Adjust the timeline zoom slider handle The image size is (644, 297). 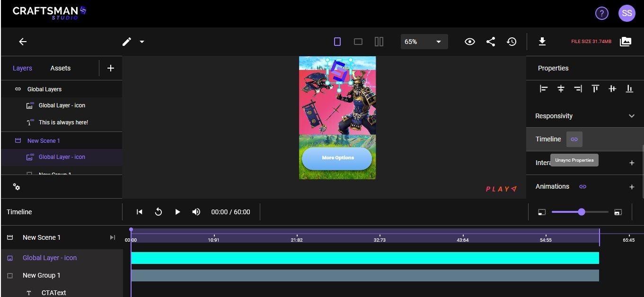tap(582, 212)
